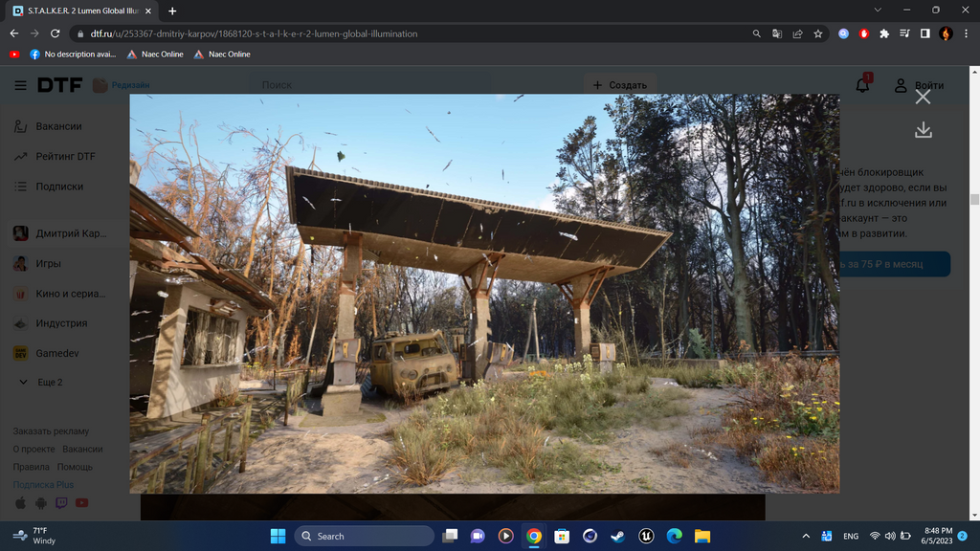Open Chrome page zoom/search icon
980x551 pixels.
click(x=756, y=33)
